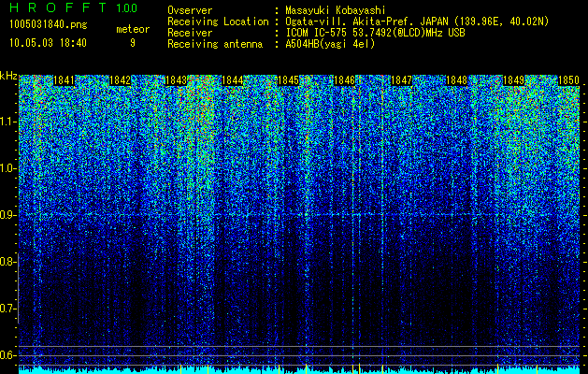The width and height of the screenshot is (588, 374).
Task: Click the 1847 time marker
Action: coord(401,80)
